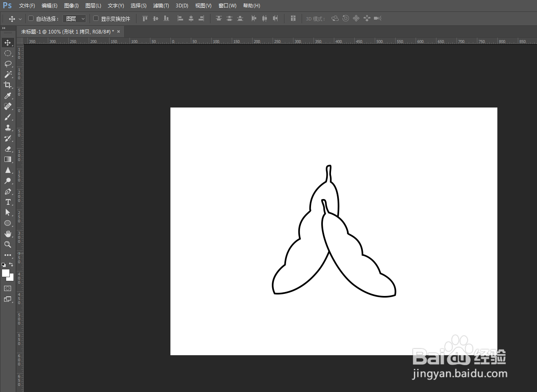
Task: Click the Align Right Edges icon
Action: (201, 18)
